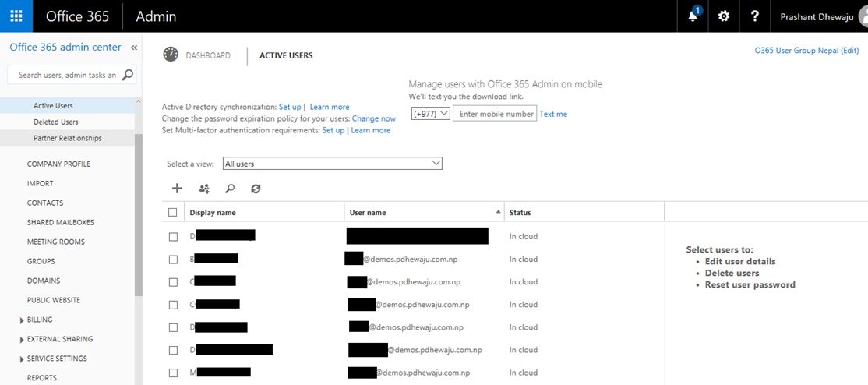This screenshot has height=385, width=868.
Task: Open Shared Mailboxes in sidebar
Action: (61, 222)
